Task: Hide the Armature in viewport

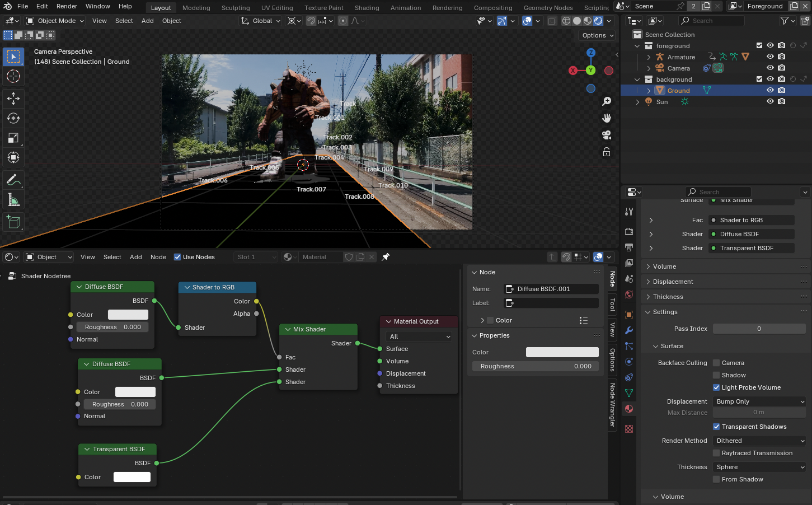Action: tap(770, 57)
